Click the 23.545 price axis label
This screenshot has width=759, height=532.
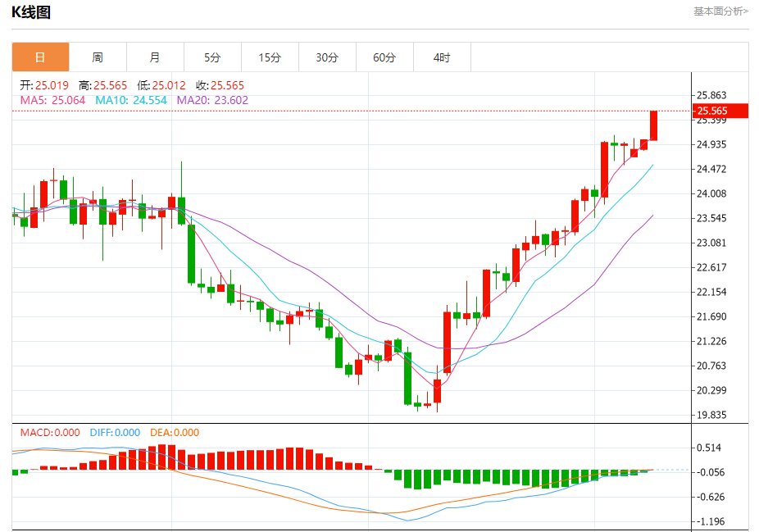tap(711, 218)
